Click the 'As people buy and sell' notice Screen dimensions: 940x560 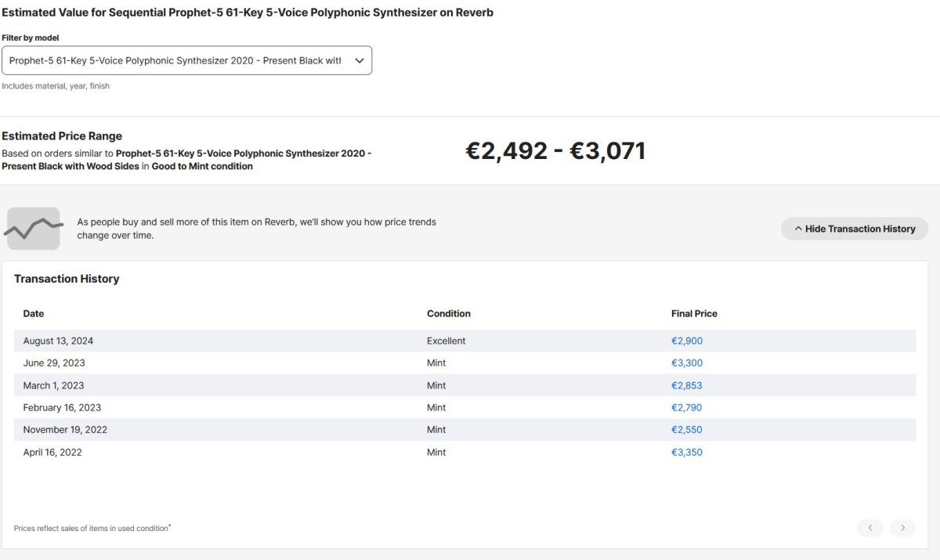256,229
